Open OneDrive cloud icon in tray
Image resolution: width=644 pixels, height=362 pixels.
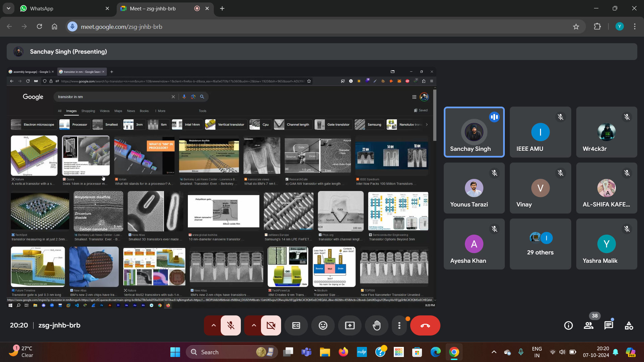pos(507,352)
